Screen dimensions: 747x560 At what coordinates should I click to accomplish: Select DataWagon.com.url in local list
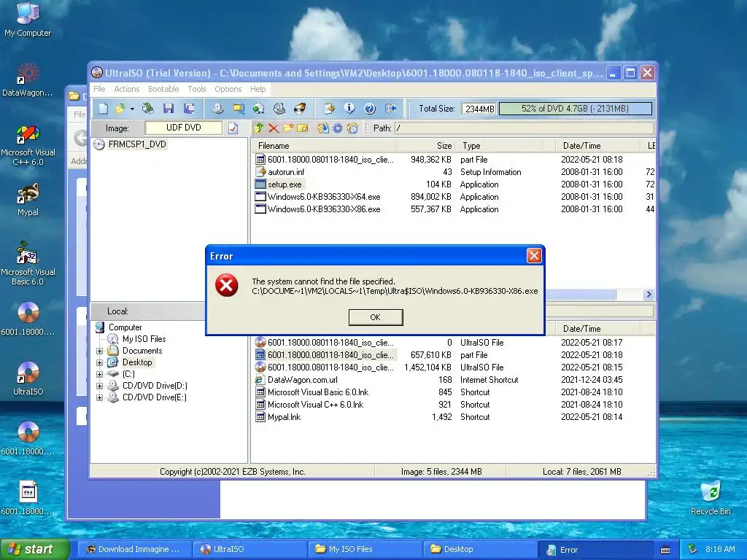[303, 379]
